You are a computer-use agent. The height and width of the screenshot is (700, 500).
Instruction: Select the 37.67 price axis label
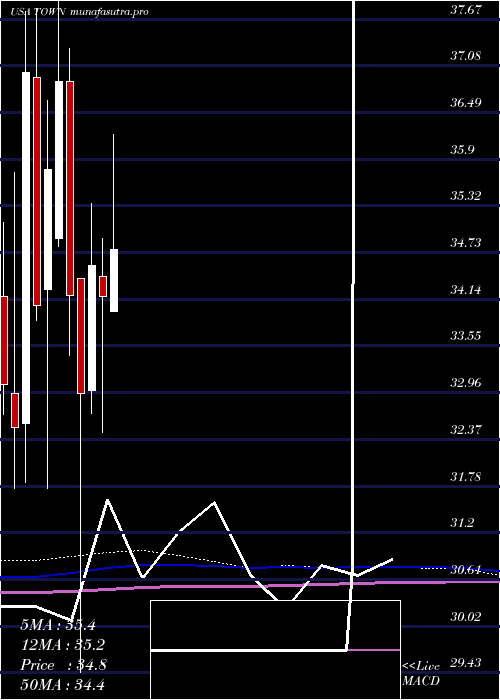pos(466,10)
